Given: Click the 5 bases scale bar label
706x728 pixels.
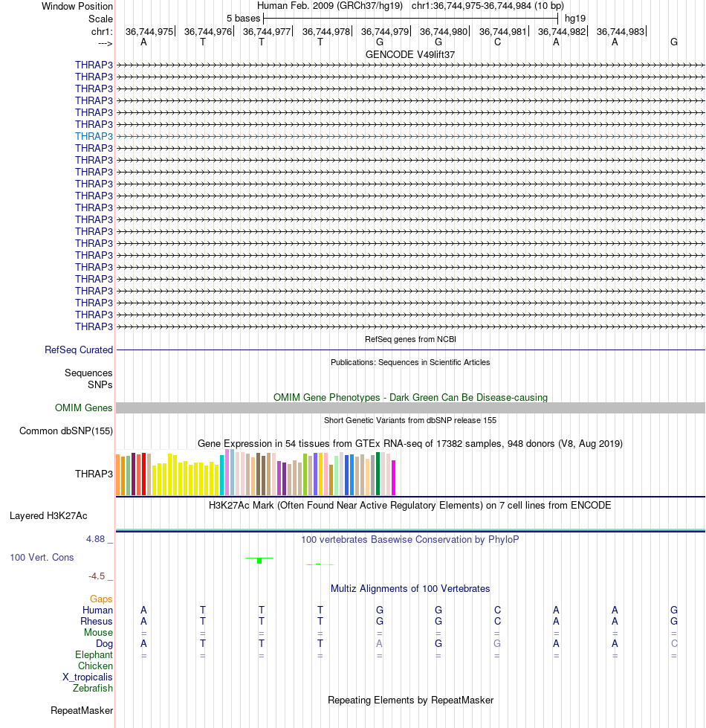Looking at the screenshot, I should pos(244,19).
